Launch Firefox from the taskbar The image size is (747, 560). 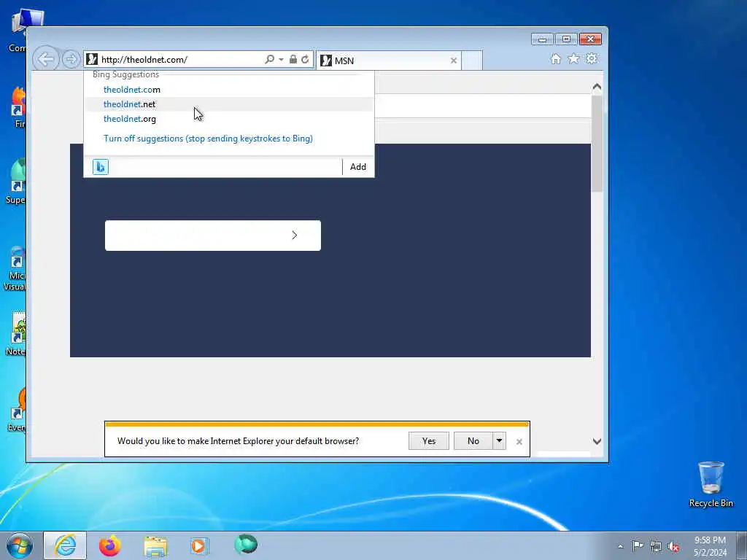(110, 545)
